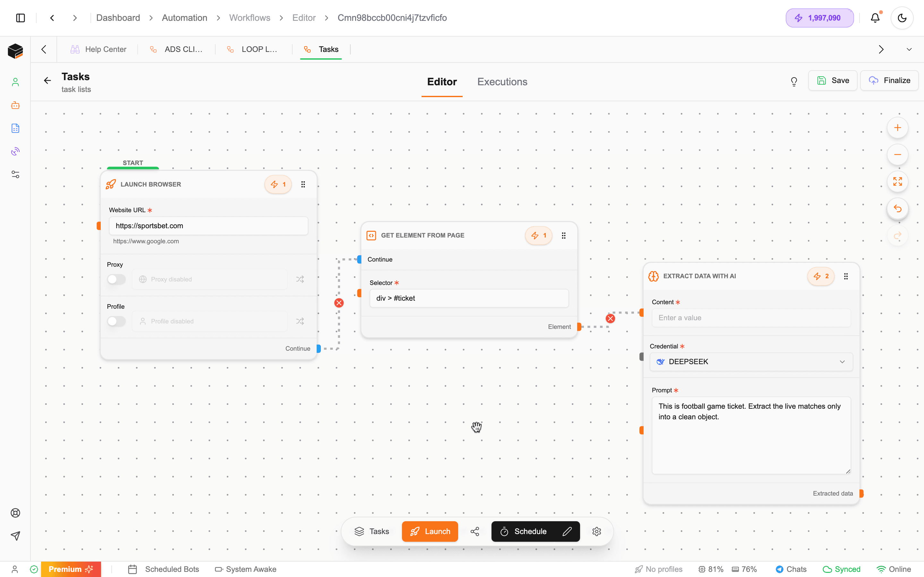This screenshot has width=924, height=577.
Task: Click the lightbulb hints icon
Action: (x=794, y=81)
